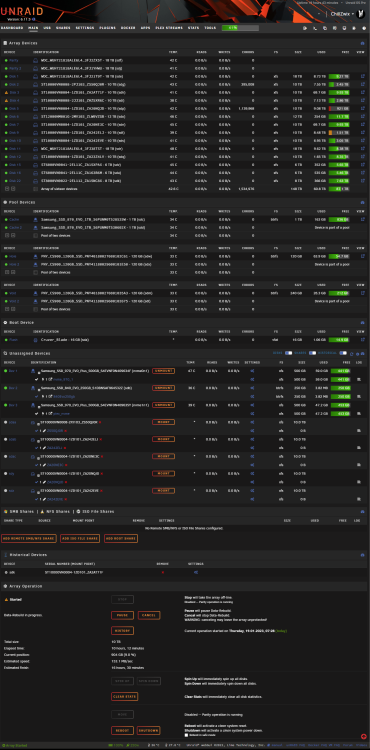The height and width of the screenshot is (750, 370).
Task: Click Disk 3 warning status icon
Action: [6, 92]
